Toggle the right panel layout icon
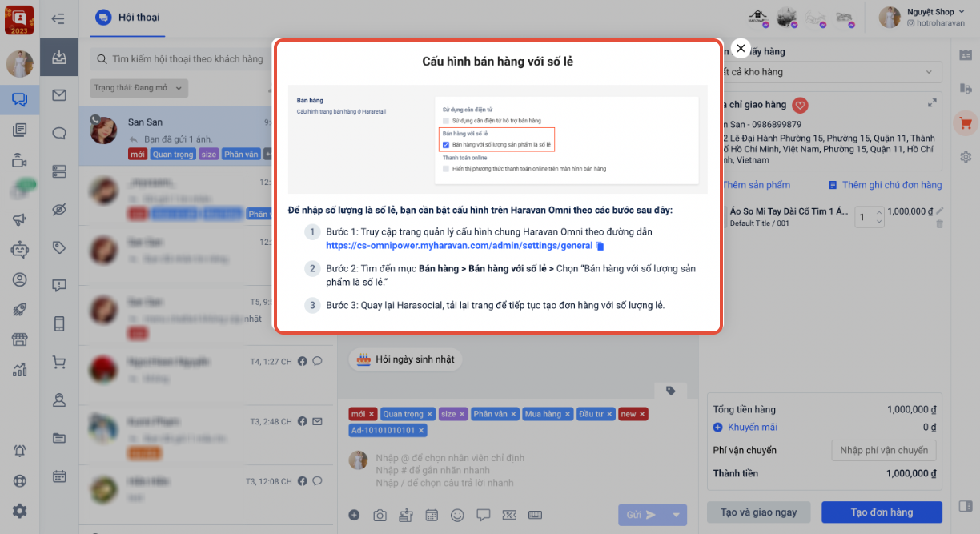Viewport: 980px width, 534px height. [x=966, y=507]
